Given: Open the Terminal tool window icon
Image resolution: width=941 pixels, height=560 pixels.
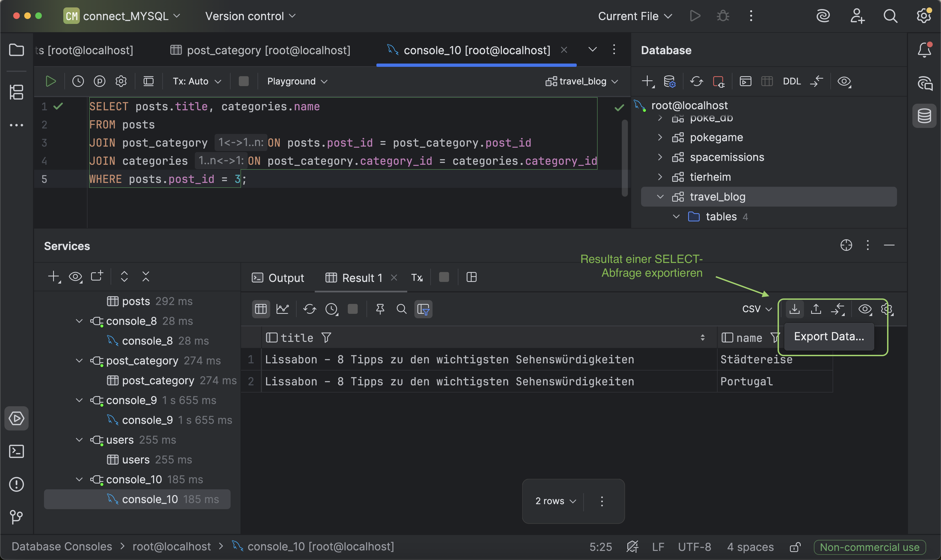Looking at the screenshot, I should (x=16, y=451).
